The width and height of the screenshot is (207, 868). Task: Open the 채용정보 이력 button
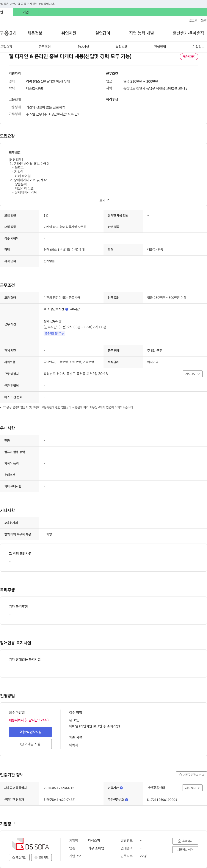click(x=185, y=849)
